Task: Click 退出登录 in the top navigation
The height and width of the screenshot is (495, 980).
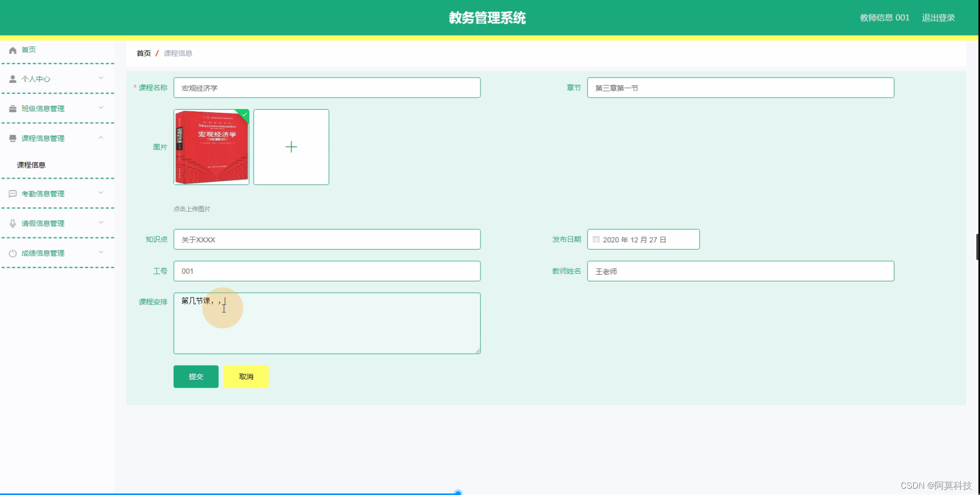Action: [x=938, y=17]
